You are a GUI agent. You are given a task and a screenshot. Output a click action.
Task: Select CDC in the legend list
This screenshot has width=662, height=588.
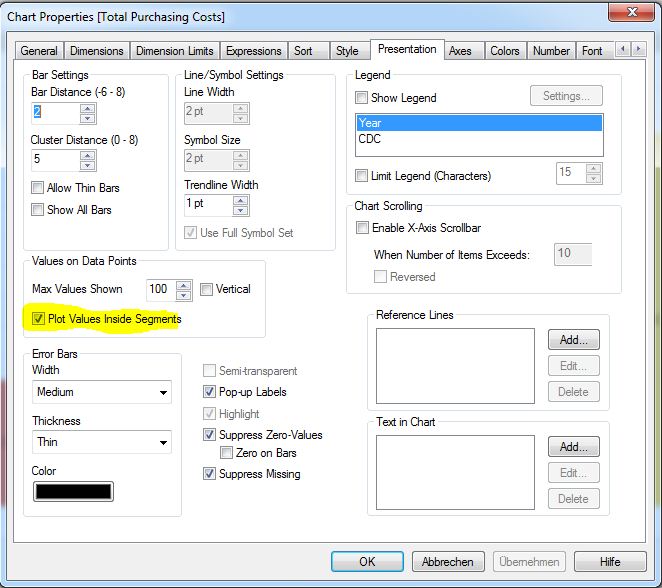[479, 139]
